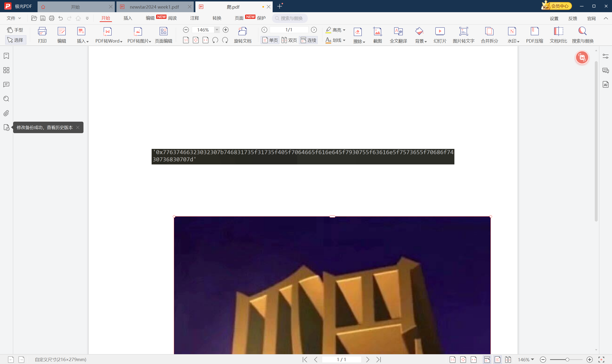Toggle continuous view in status bar
612x364 pixels.
[487, 360]
